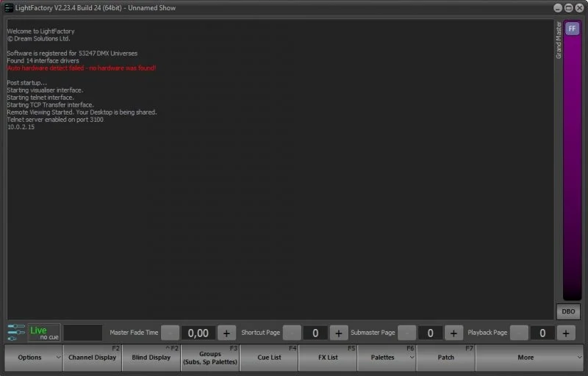588x376 pixels.
Task: Minimize the LightFactory window
Action: (558, 8)
